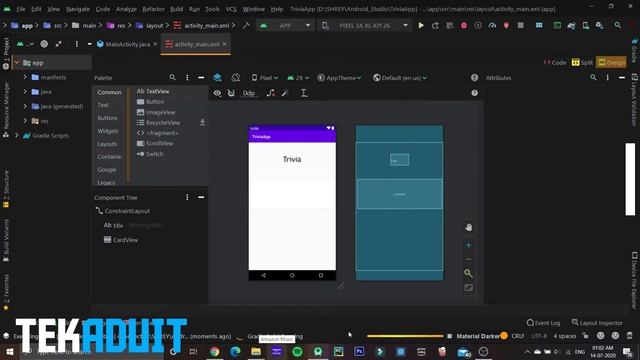Select ConstraintLayout in Component Tree

(x=122, y=211)
